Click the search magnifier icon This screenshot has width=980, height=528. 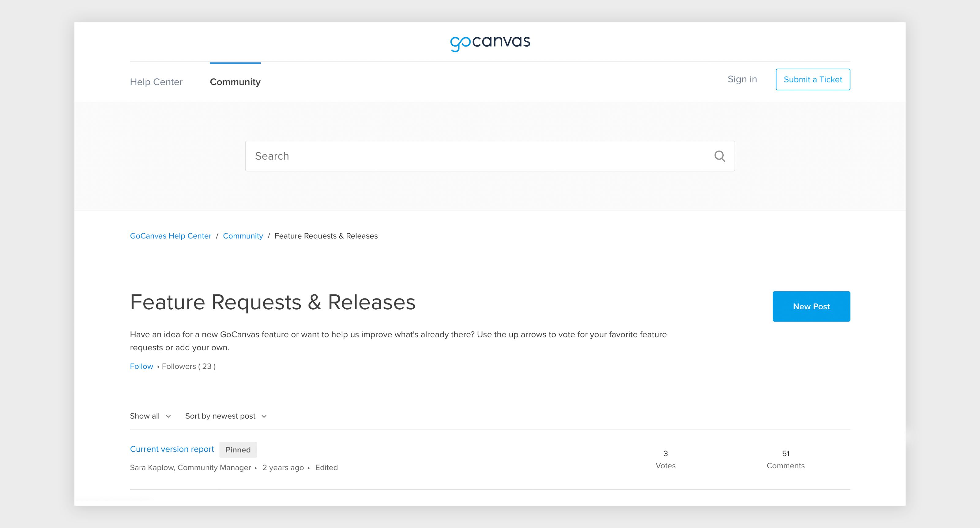click(x=719, y=156)
